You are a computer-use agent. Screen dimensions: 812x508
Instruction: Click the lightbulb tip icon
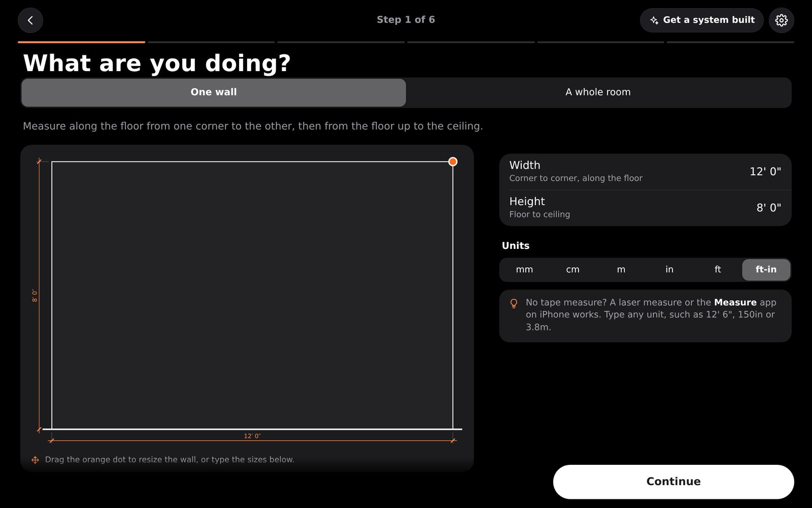(514, 303)
